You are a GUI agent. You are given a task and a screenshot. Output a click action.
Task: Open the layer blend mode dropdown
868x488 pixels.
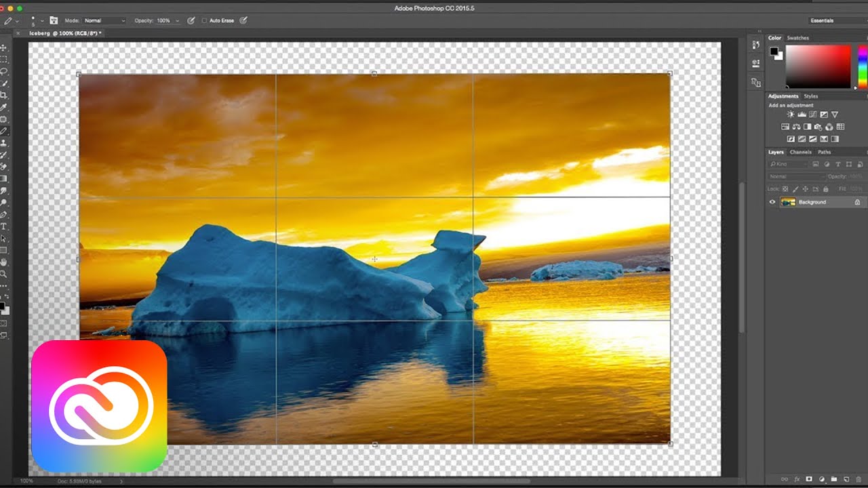[797, 176]
